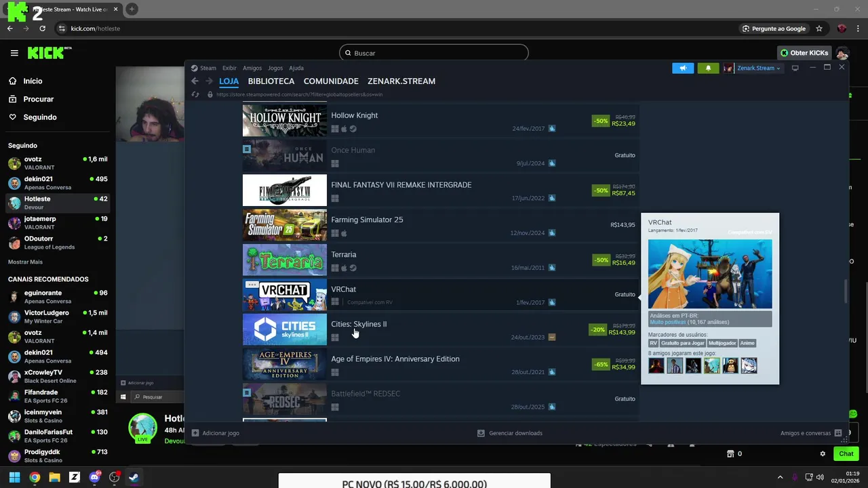Screen dimensions: 868x488
Task: Open Steam announcements megaphone button
Action: pyautogui.click(x=683, y=68)
